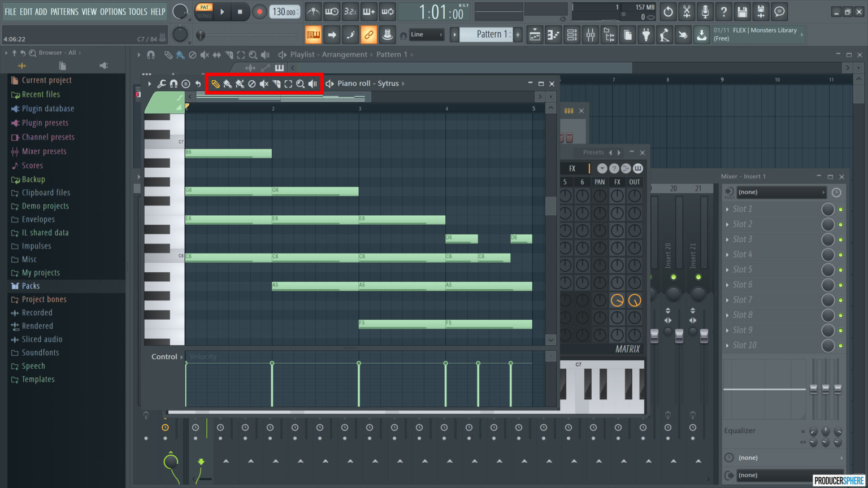868x488 pixels.
Task: Select the Paint tool in the piano roll
Action: click(x=227, y=83)
